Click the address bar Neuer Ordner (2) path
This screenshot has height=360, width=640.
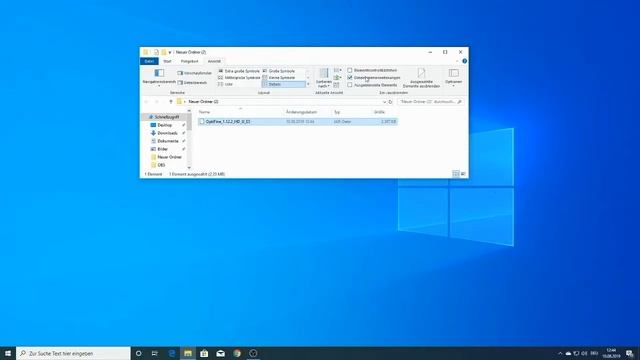pyautogui.click(x=203, y=102)
